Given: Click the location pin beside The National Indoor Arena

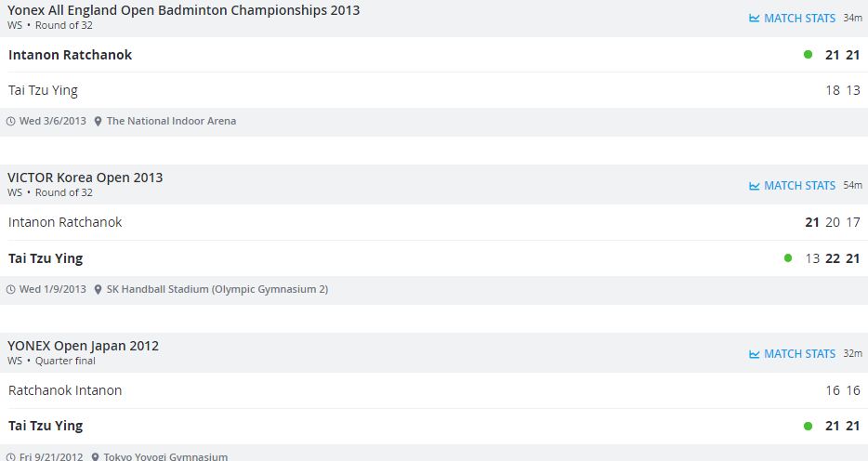Looking at the screenshot, I should click(99, 121).
